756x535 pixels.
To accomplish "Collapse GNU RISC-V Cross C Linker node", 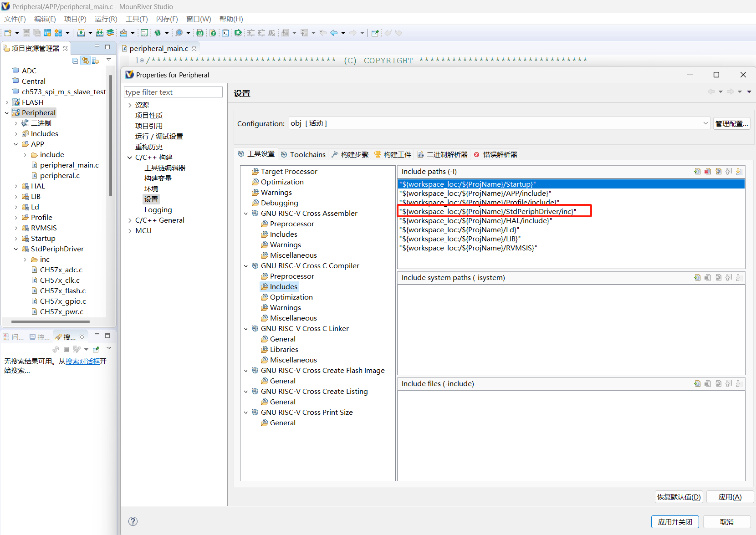I will 246,329.
